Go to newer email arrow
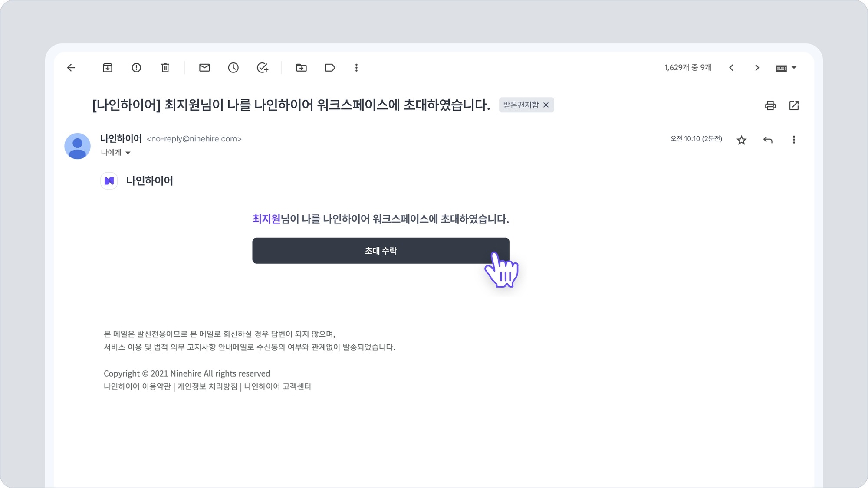Viewport: 868px width, 488px height. point(731,68)
